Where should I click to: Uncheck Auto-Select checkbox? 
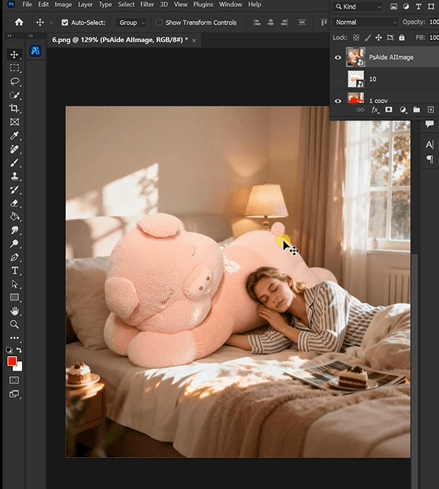[65, 22]
